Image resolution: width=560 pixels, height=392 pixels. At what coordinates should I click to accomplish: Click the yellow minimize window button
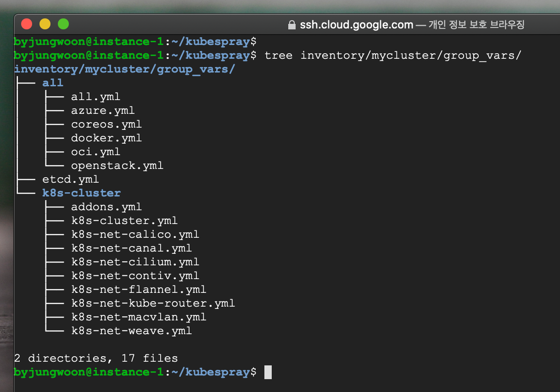pyautogui.click(x=45, y=24)
